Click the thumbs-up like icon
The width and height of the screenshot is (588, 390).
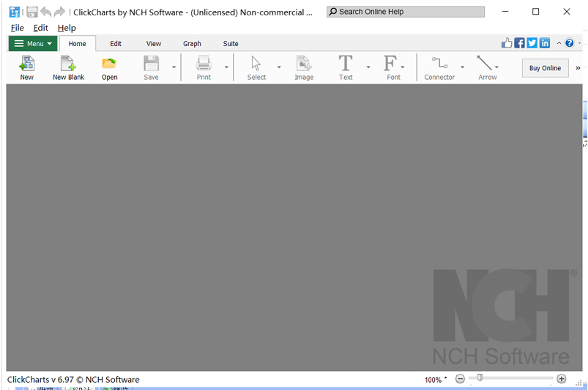click(507, 42)
